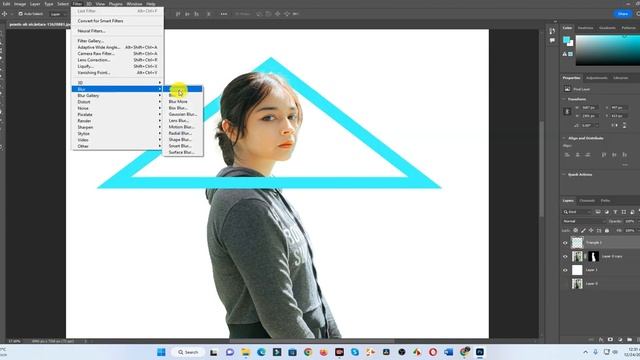
Task: Click the align left edges icon
Action: (567, 155)
